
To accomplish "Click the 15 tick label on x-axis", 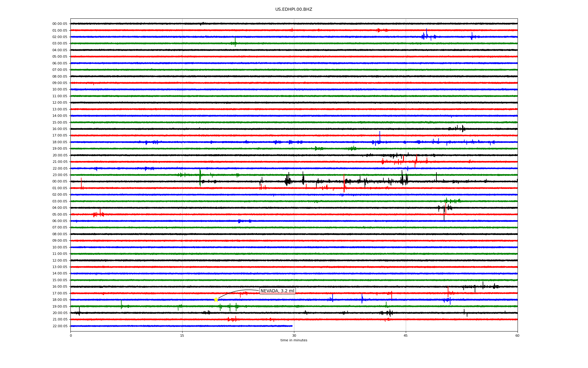I will (x=182, y=335).
